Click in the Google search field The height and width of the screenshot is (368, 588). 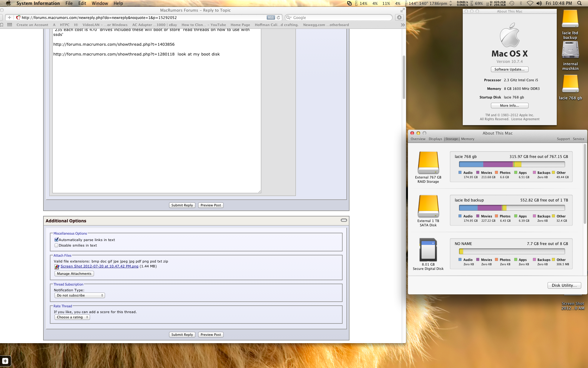coord(338,17)
